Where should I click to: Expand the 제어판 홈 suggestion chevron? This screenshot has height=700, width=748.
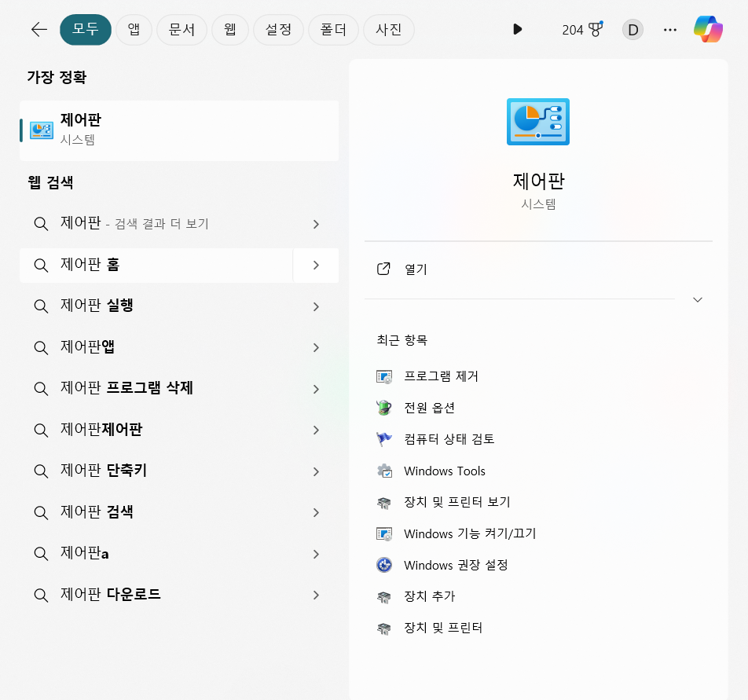[315, 266]
